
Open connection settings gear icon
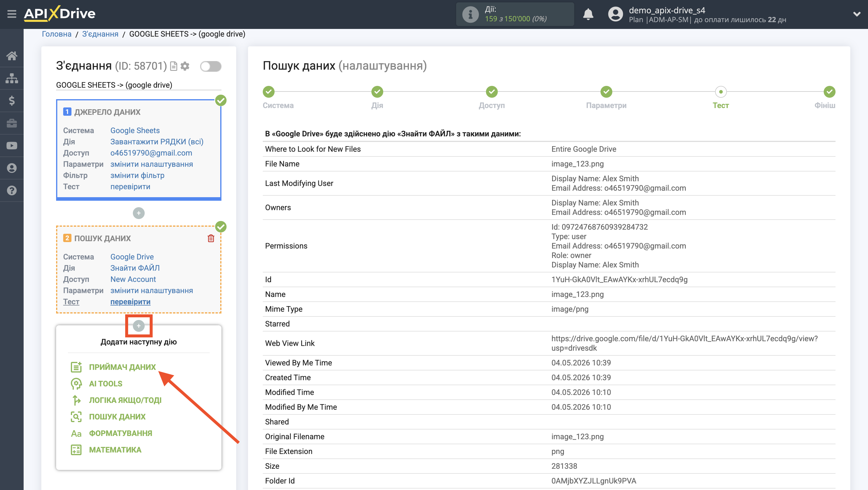pyautogui.click(x=185, y=66)
